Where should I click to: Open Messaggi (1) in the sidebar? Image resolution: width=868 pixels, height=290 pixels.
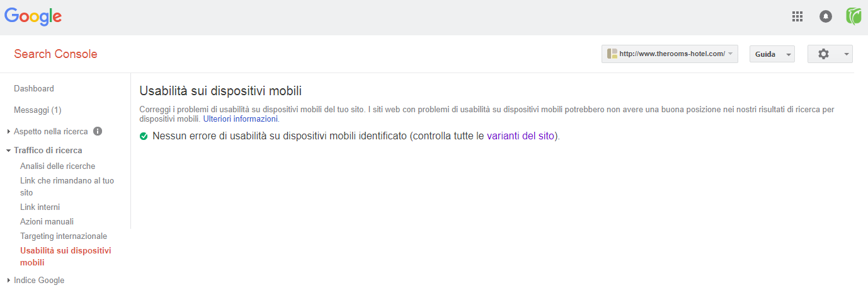coord(37,110)
